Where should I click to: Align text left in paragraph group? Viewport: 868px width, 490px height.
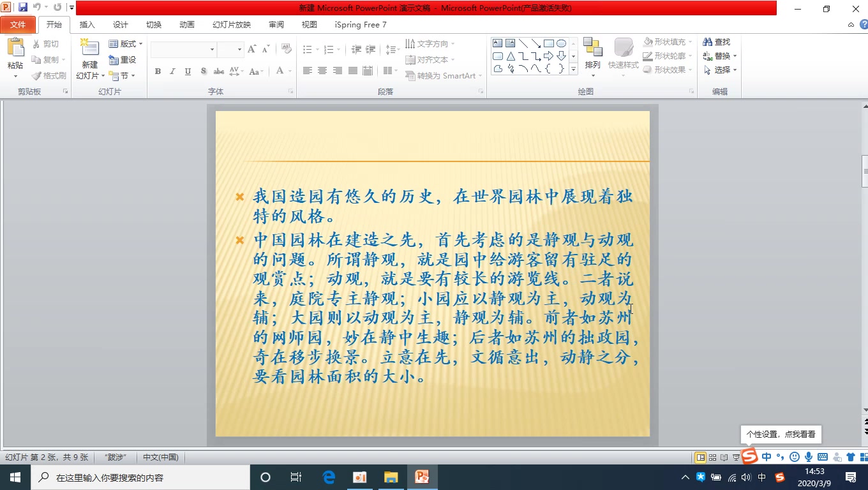pos(308,71)
